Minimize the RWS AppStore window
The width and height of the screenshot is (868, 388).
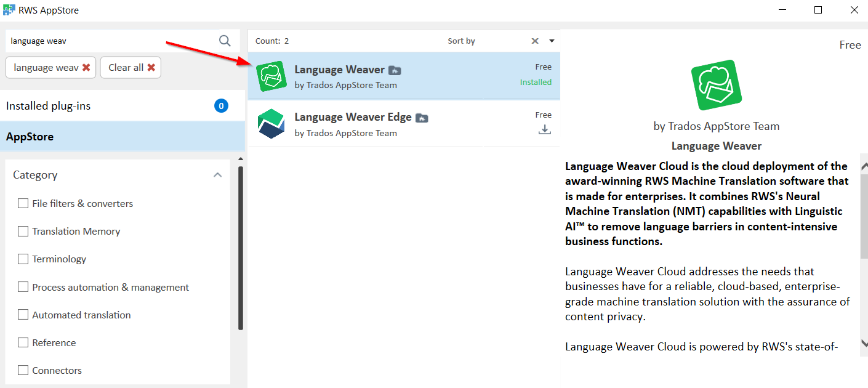pos(782,10)
